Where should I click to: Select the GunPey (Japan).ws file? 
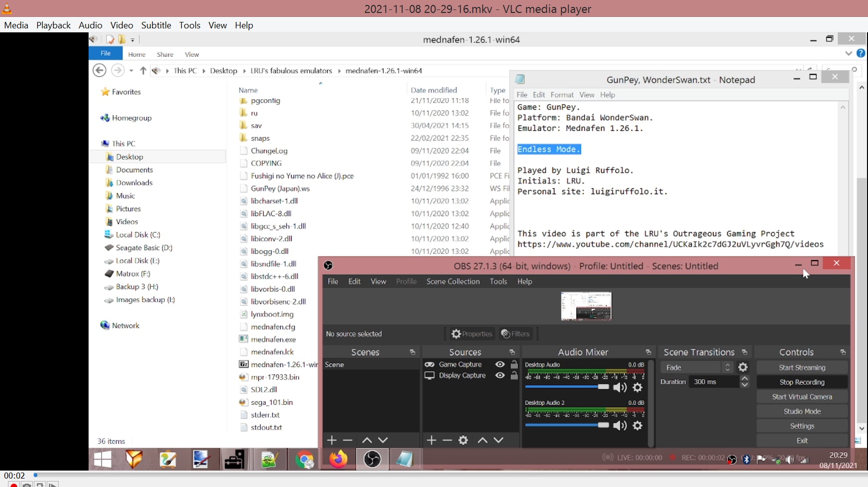[x=280, y=188]
